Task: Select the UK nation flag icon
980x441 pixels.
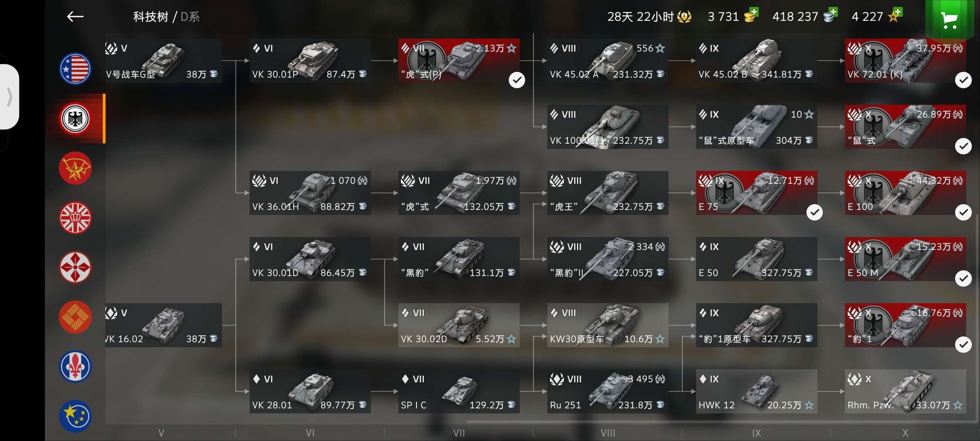Action: 75,218
